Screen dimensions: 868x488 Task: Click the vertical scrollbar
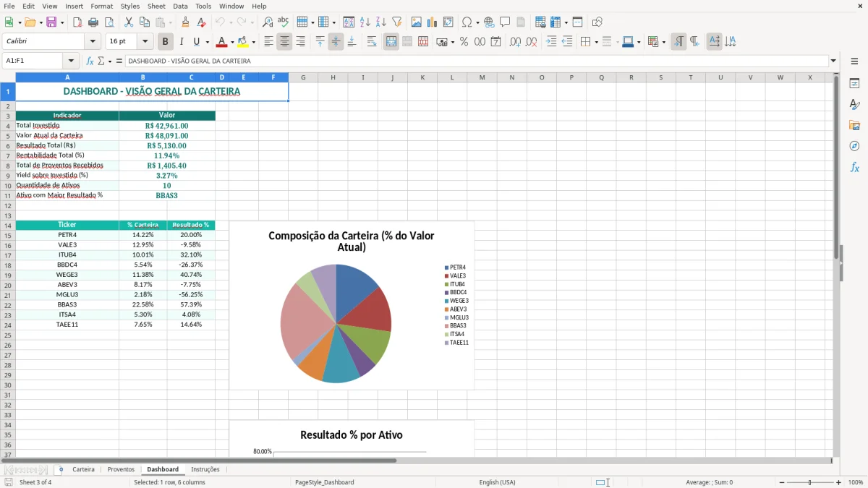[x=837, y=264]
